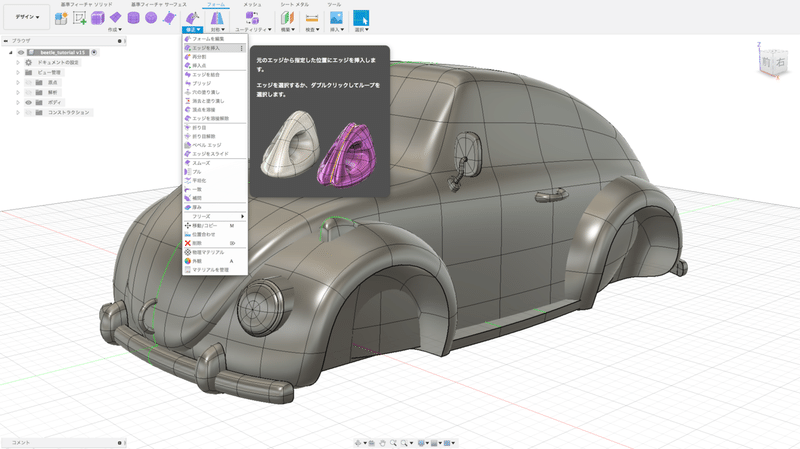The height and width of the screenshot is (449, 800).
Task: Click the Create Cylinder primitive icon
Action: point(133,18)
